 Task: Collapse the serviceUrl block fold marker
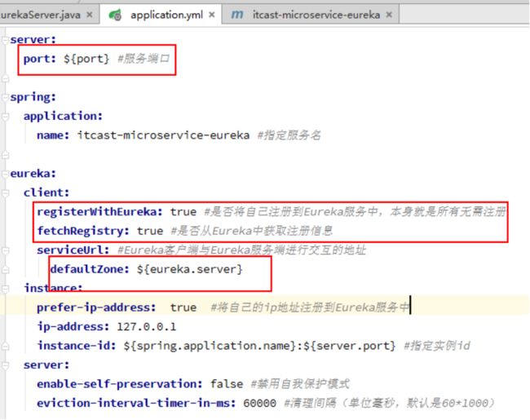[x=5, y=250]
